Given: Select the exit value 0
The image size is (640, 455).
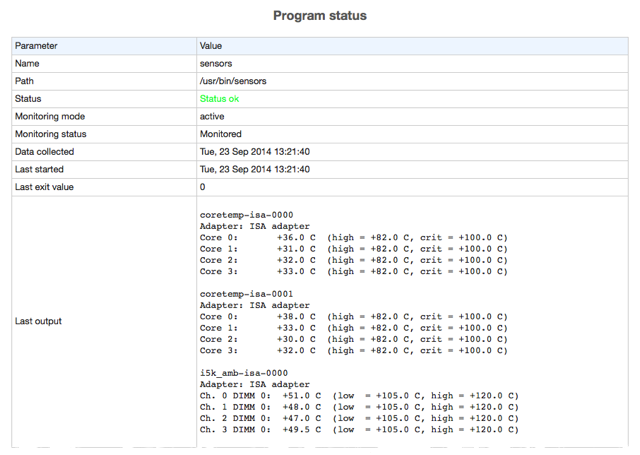Looking at the screenshot, I should pos(202,187).
